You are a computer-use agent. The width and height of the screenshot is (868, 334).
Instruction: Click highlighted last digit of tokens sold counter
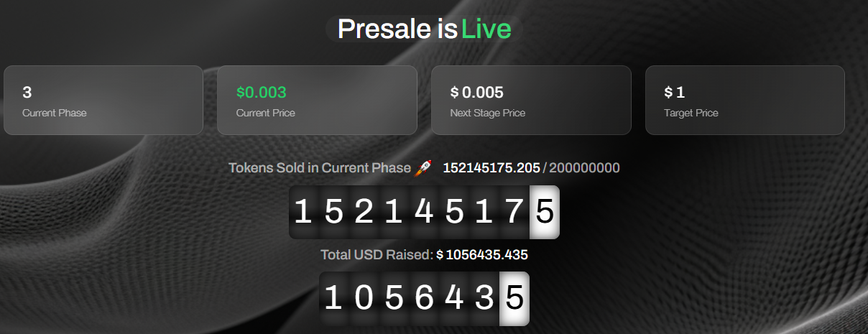click(x=545, y=213)
